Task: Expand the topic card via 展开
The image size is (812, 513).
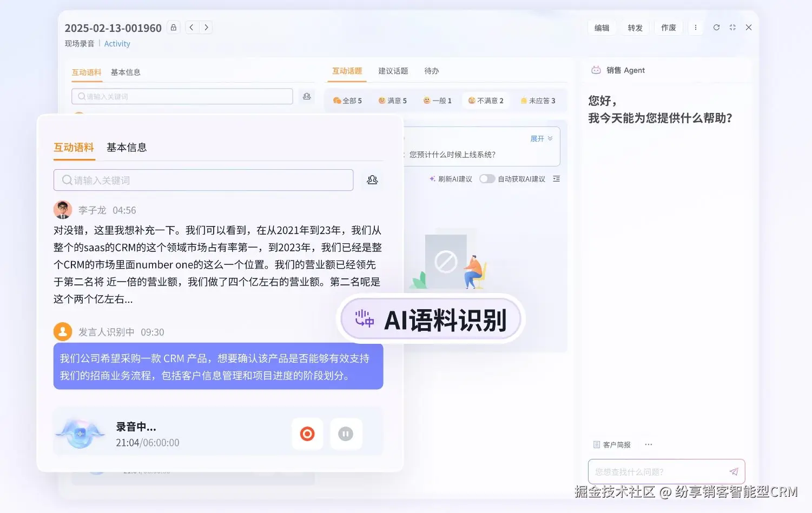Action: (x=541, y=139)
